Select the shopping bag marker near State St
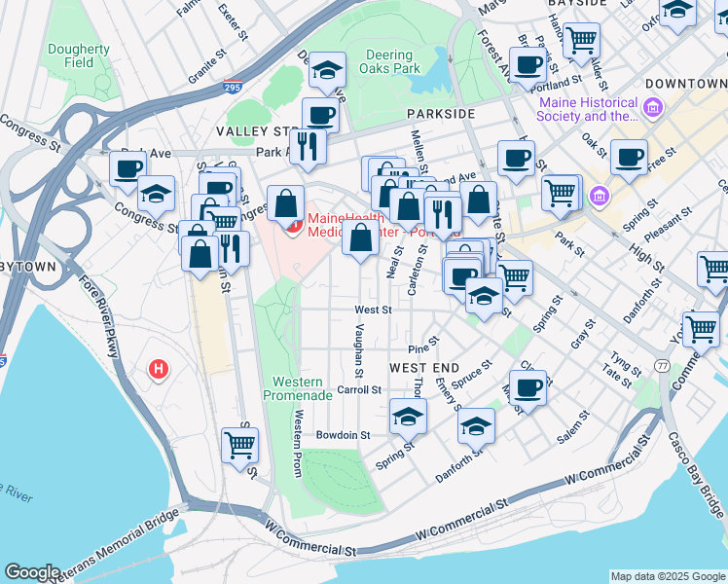This screenshot has height=584, width=728. [479, 203]
